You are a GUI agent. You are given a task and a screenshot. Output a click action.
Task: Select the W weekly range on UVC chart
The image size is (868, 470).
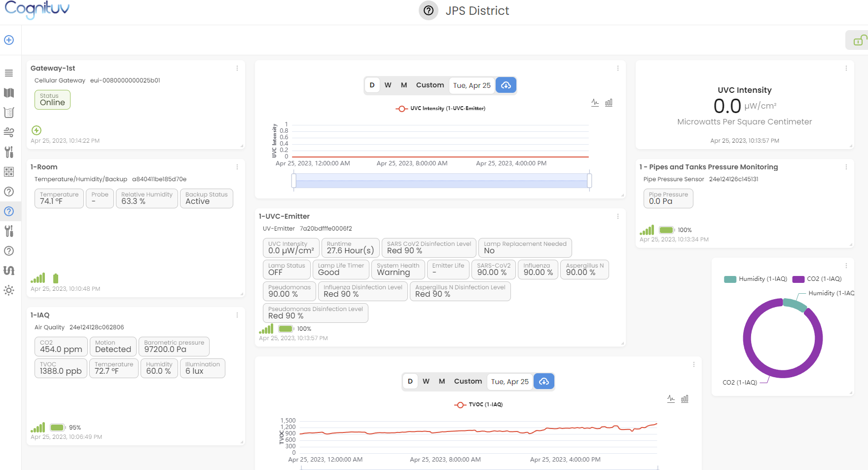coord(388,85)
